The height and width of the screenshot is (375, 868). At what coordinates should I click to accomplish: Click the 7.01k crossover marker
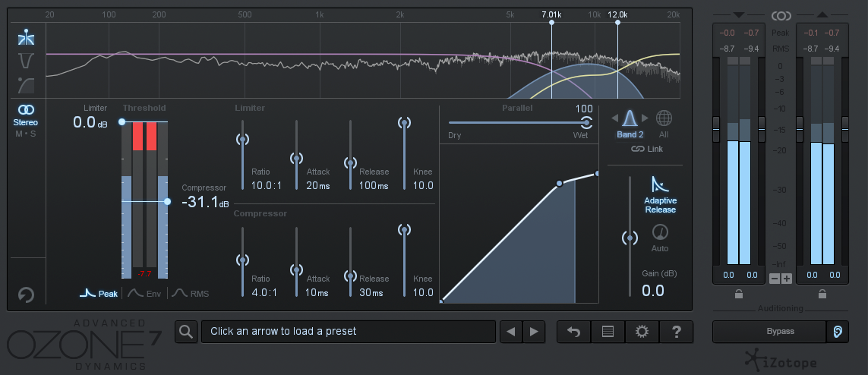pos(551,22)
